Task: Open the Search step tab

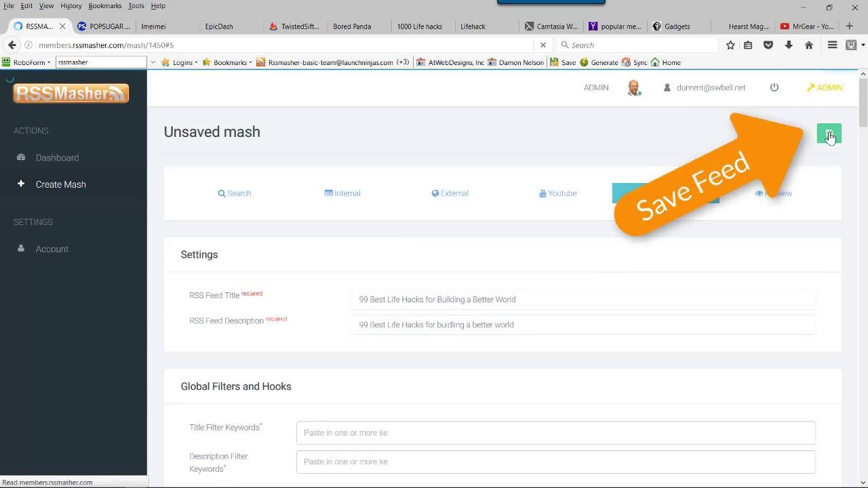Action: click(235, 193)
